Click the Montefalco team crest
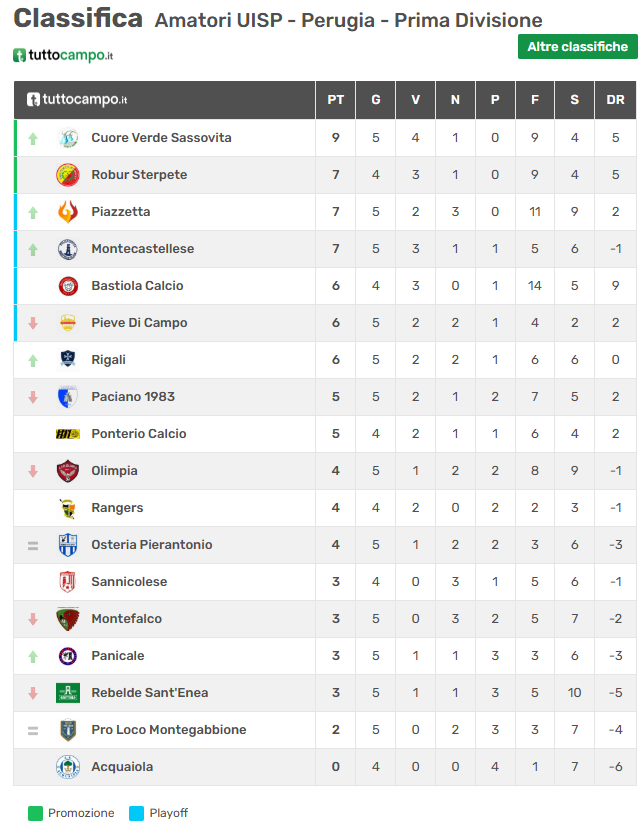 pyautogui.click(x=68, y=619)
